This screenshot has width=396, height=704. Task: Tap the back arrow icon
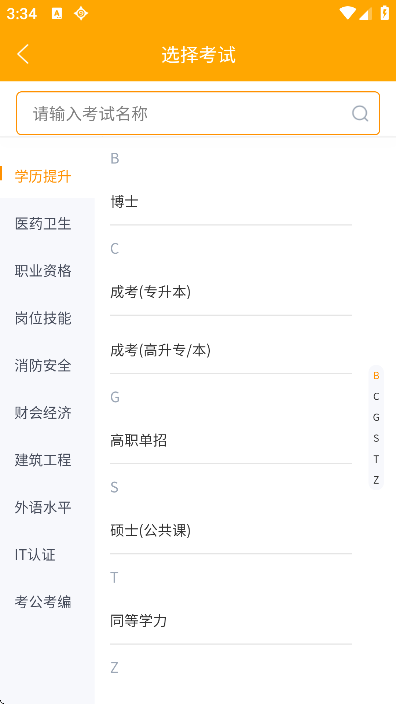click(23, 54)
